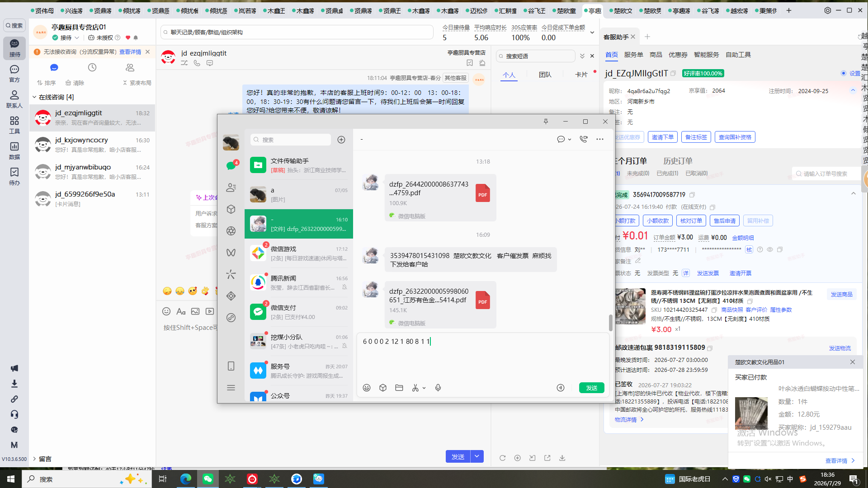
Task: Open 查看详情 link in warning banner
Action: pyautogui.click(x=130, y=52)
